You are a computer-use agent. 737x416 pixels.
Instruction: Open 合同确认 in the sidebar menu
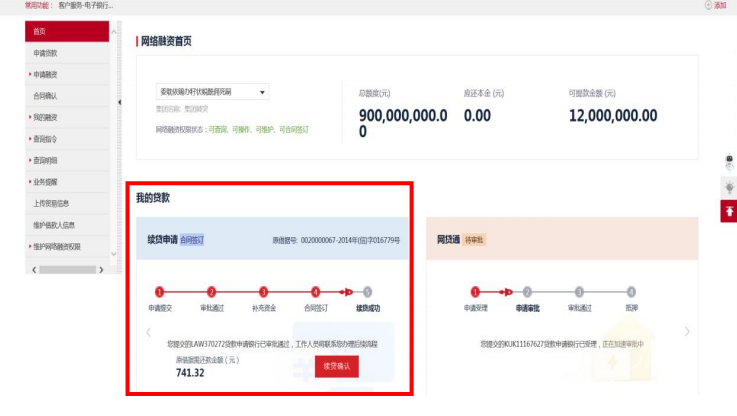click(x=46, y=96)
